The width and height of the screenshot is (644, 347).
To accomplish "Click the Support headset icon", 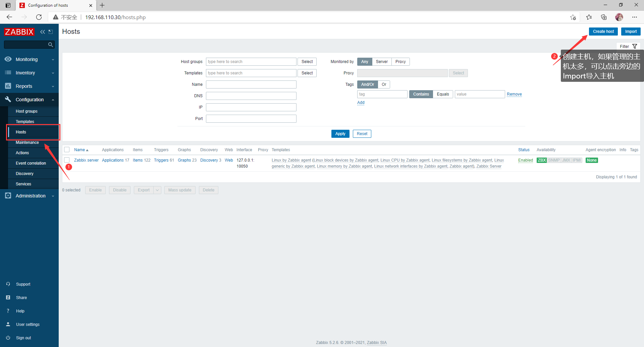I will click(8, 284).
